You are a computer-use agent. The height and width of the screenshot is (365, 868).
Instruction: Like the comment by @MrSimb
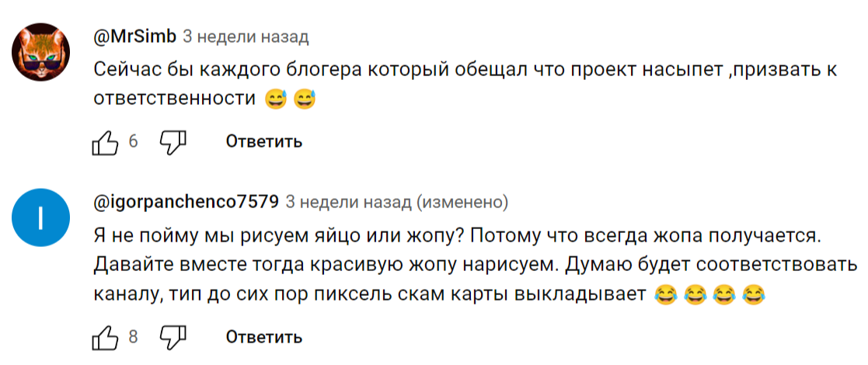point(105,141)
